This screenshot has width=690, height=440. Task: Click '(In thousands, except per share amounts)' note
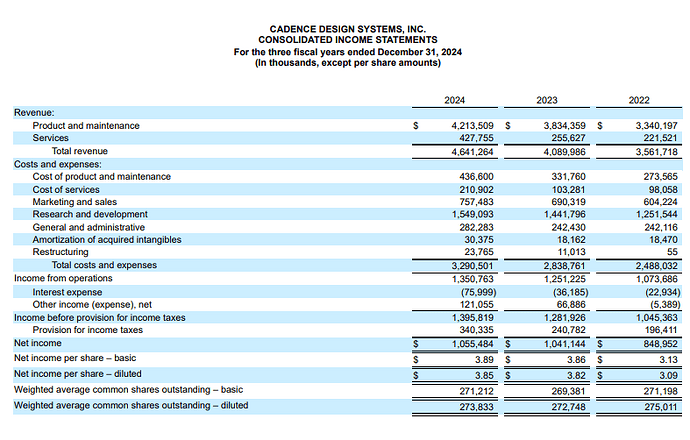[348, 62]
